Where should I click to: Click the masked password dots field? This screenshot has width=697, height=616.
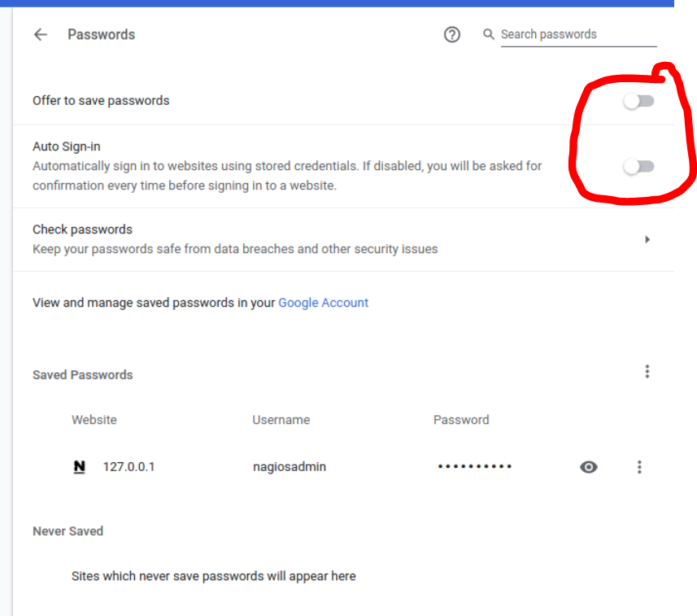pyautogui.click(x=475, y=467)
